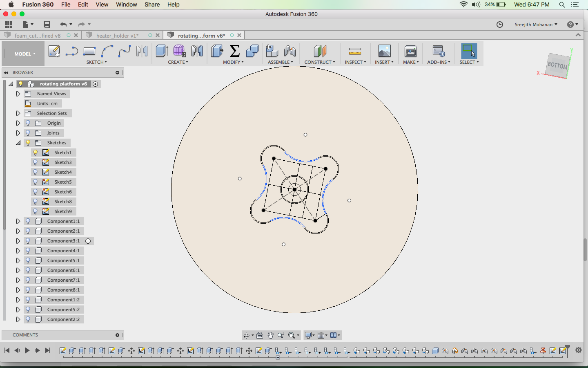
Task: Open the MODEL workspace dropdown
Action: click(25, 54)
